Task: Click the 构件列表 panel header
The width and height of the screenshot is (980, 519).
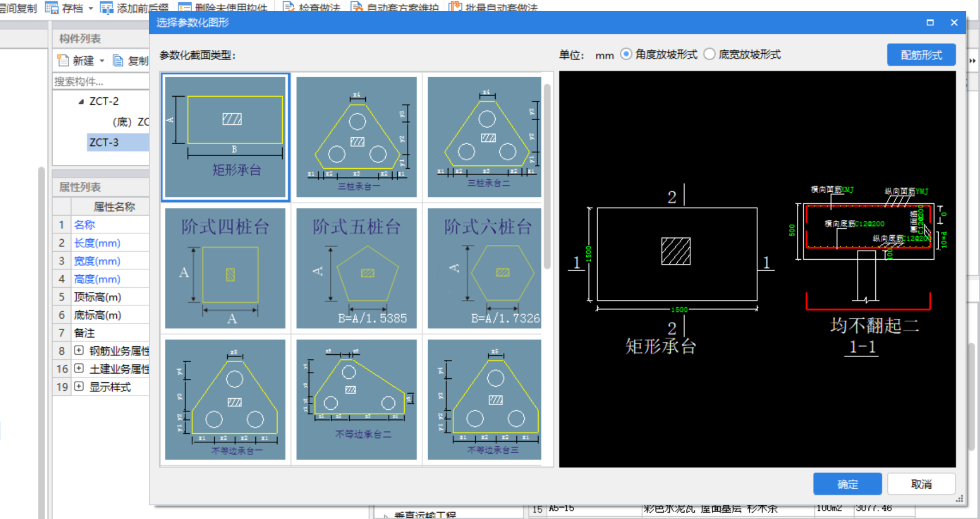Action: 80,38
